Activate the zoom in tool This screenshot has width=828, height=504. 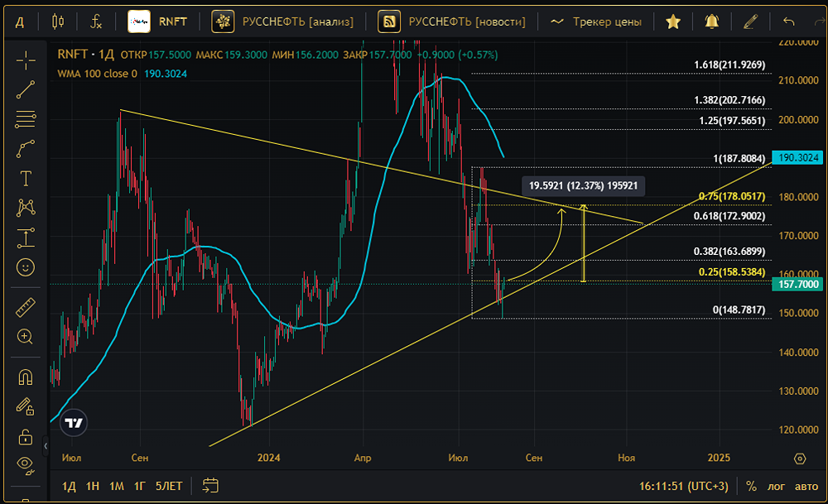pos(26,337)
